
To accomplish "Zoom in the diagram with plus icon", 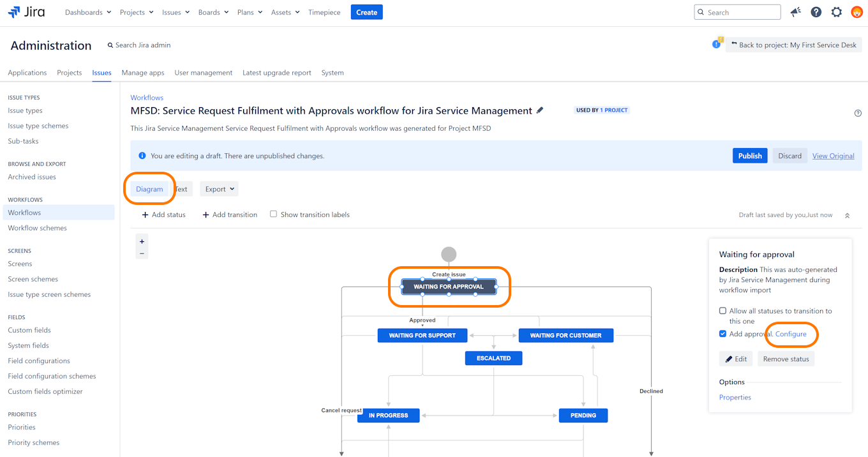I will 142,242.
